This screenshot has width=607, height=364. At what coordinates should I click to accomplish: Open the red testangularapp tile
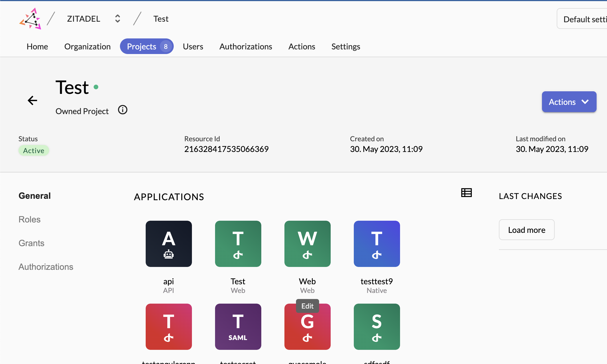pyautogui.click(x=169, y=327)
